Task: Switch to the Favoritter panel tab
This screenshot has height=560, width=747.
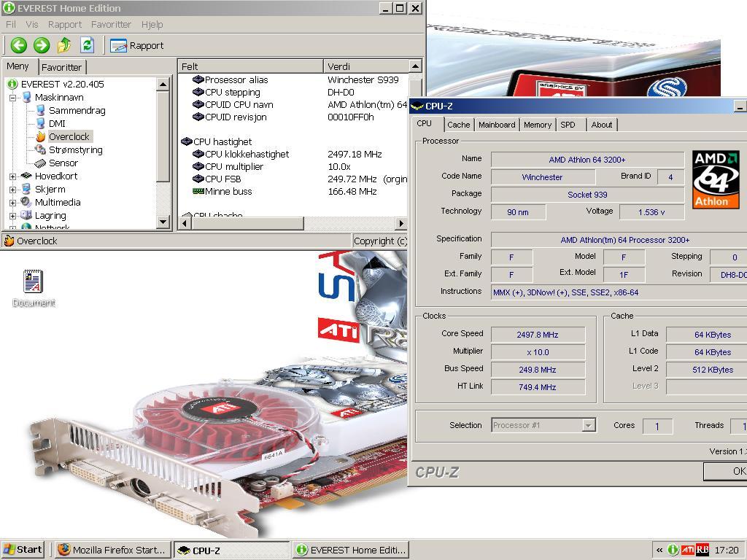Action: (62, 66)
